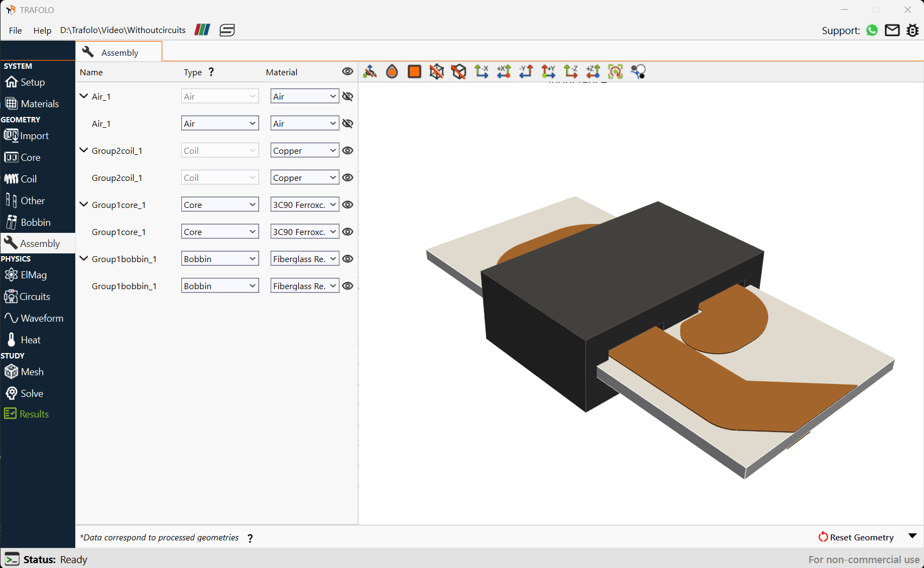
Task: Open the Solve study page
Action: pos(37,393)
